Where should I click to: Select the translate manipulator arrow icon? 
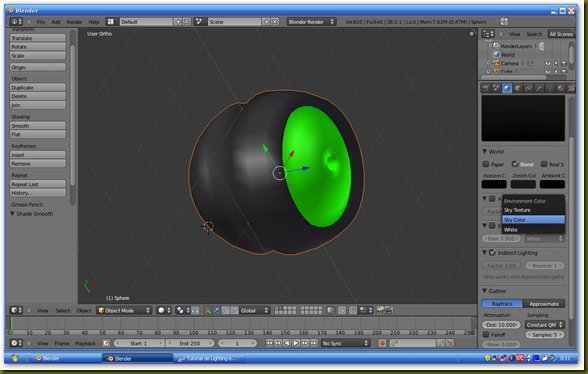coord(216,310)
